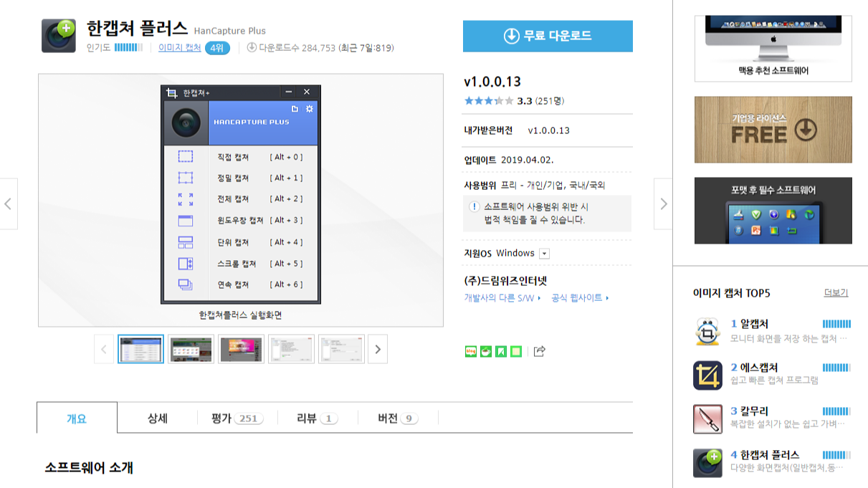Click the 에스캡쳐 popularity bar in TOP5
This screenshot has width=868, height=488.
coord(836,368)
